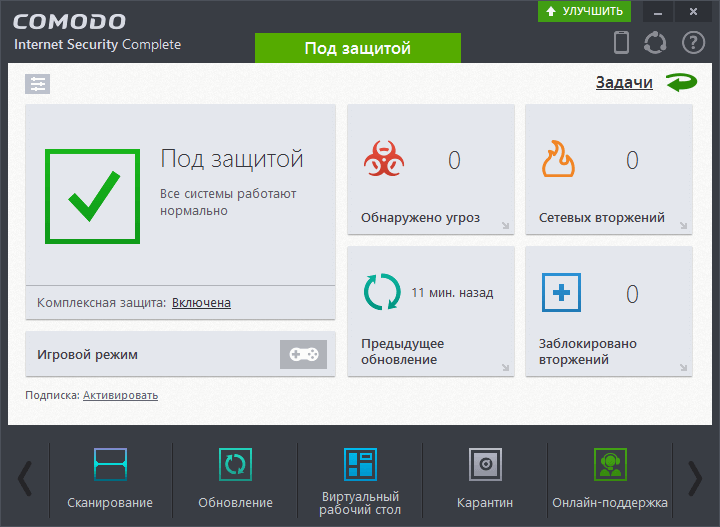Click the Активировать subscription link
720x527 pixels.
120,395
